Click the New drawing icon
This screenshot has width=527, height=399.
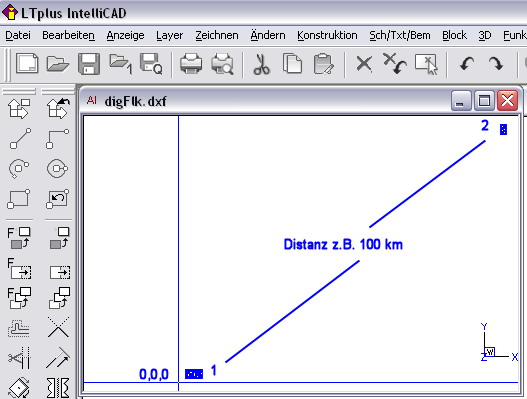point(27,63)
